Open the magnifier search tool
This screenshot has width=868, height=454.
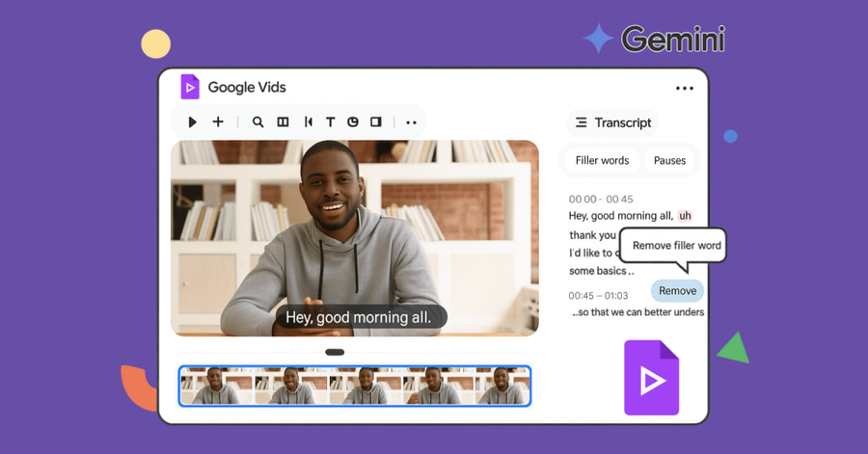point(258,121)
